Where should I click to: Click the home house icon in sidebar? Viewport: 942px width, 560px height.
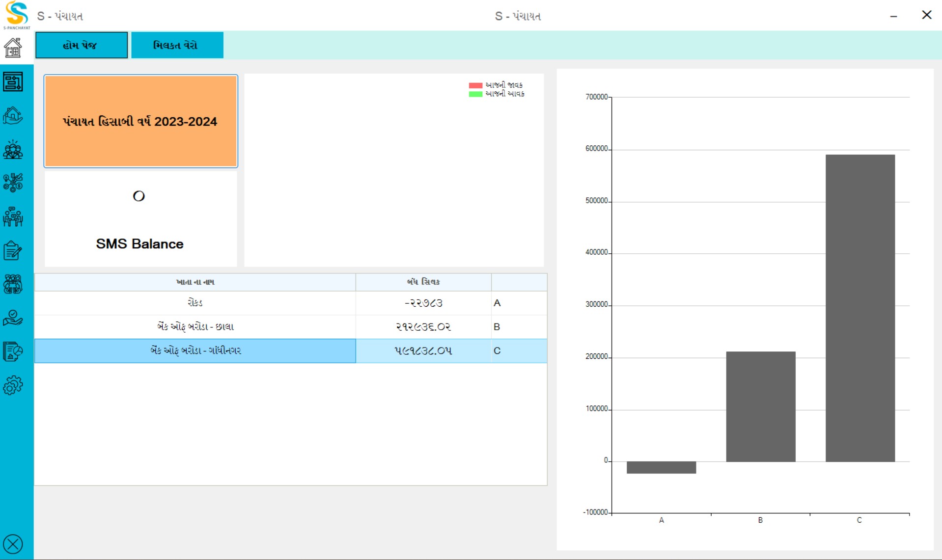coord(13,48)
